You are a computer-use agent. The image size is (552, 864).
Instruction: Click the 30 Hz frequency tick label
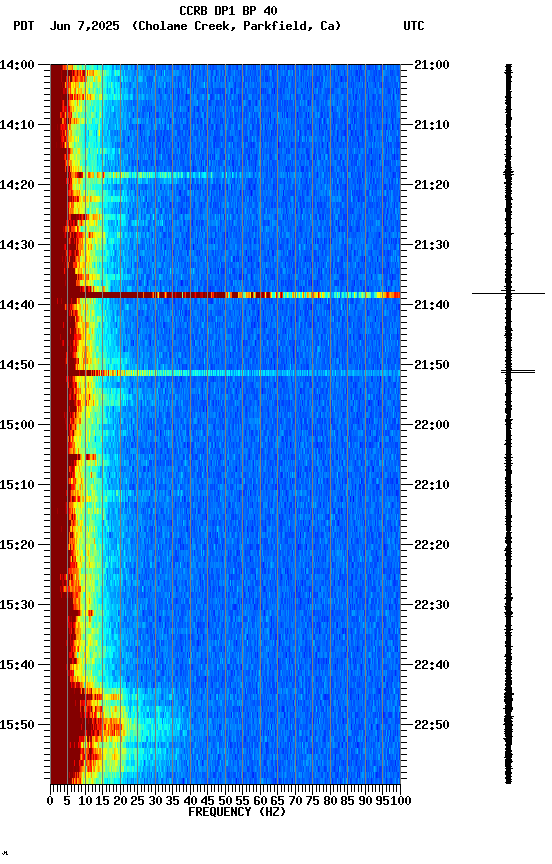coord(155,801)
